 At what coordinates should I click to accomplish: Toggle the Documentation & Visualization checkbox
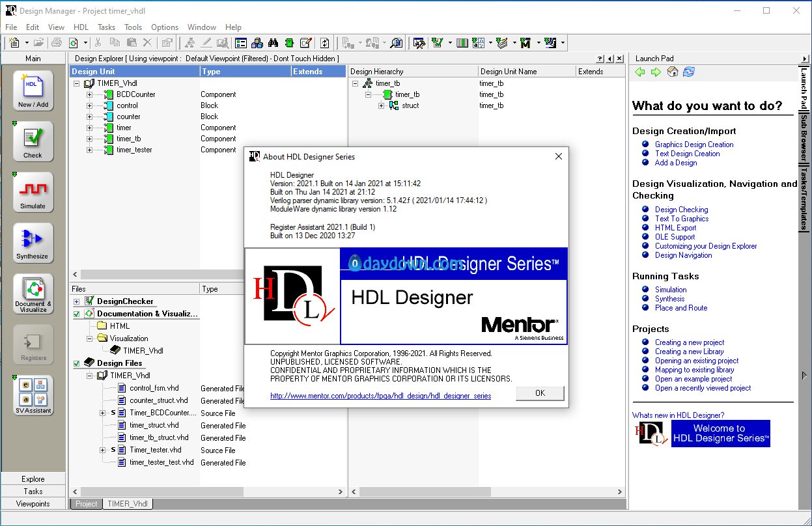coord(77,314)
